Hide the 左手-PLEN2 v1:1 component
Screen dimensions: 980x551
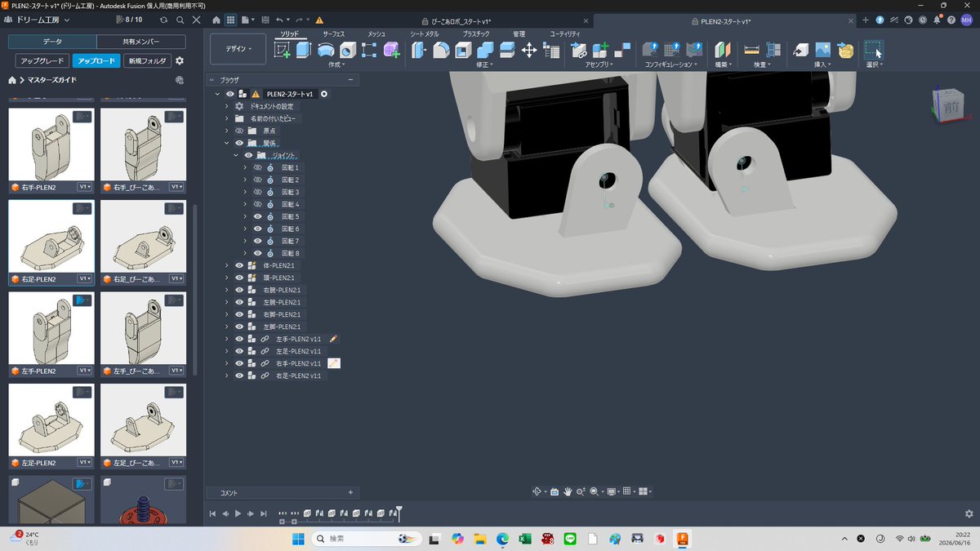coord(239,339)
